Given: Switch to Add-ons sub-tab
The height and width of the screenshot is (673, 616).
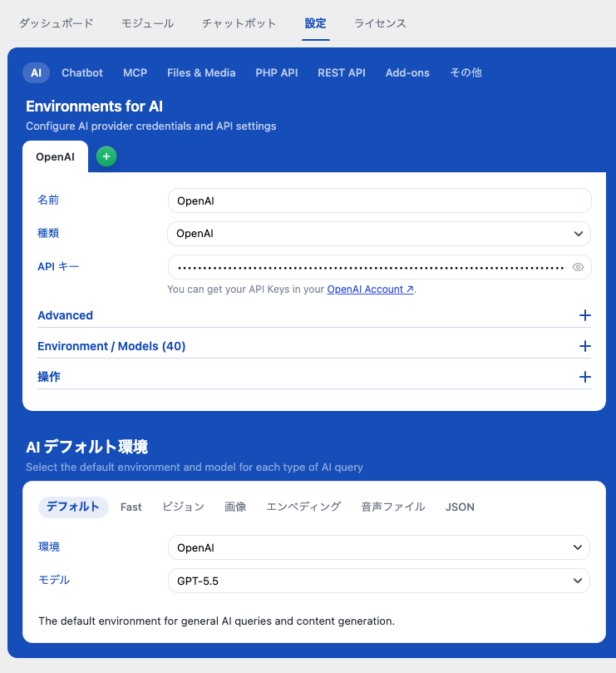Looking at the screenshot, I should click(x=407, y=73).
